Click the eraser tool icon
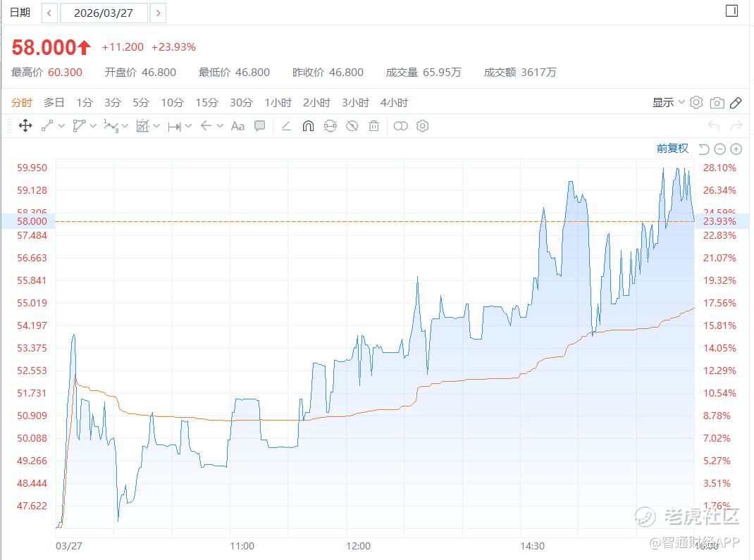The width and height of the screenshot is (754, 560). tap(286, 126)
